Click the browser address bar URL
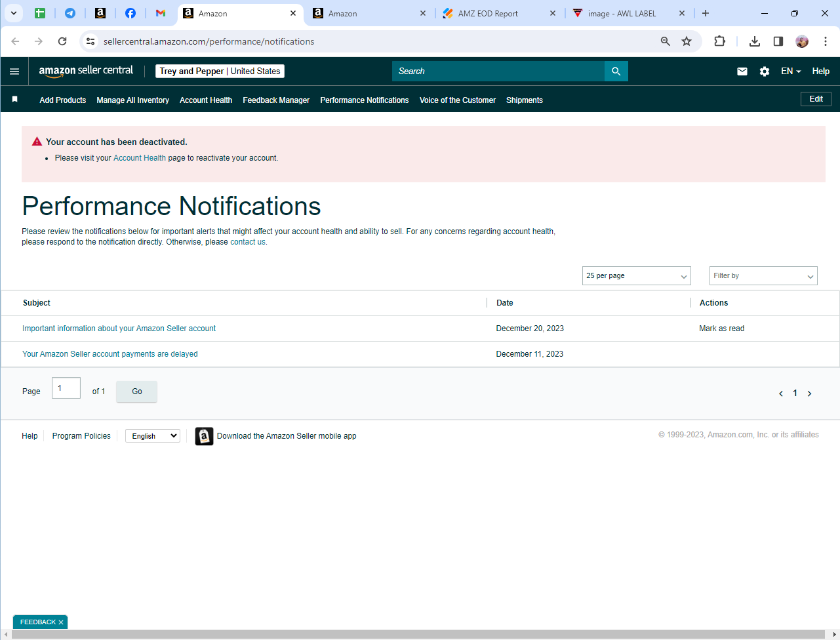The image size is (840, 640). [209, 41]
